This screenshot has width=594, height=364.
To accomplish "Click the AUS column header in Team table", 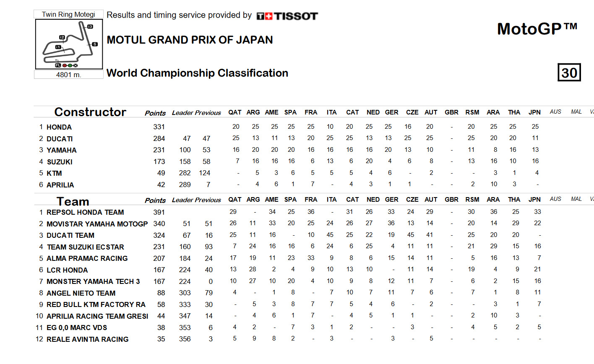I will (x=555, y=199).
